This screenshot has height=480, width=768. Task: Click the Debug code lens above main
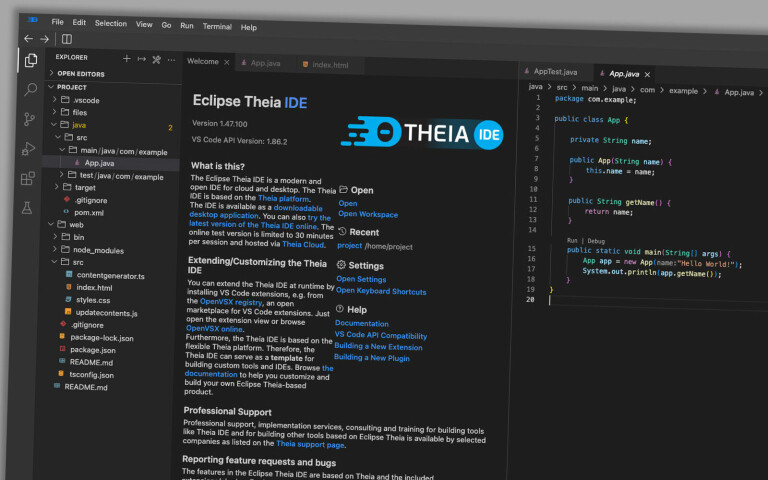596,241
